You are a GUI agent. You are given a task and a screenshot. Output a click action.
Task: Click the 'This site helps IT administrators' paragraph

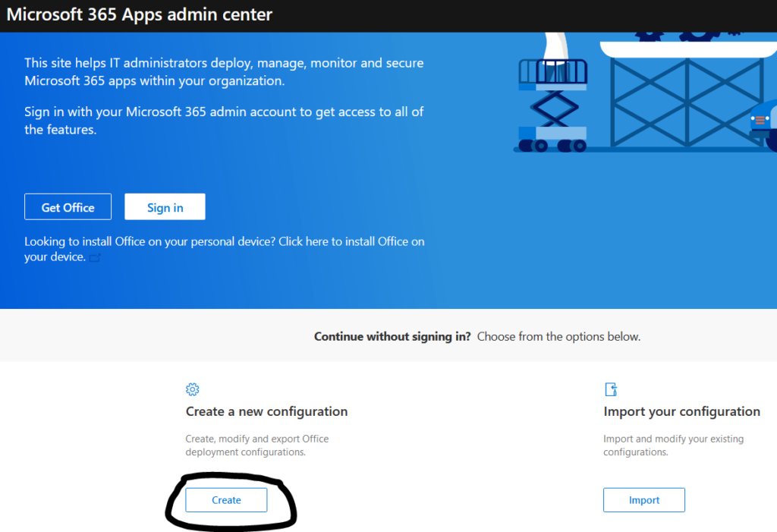(x=224, y=71)
